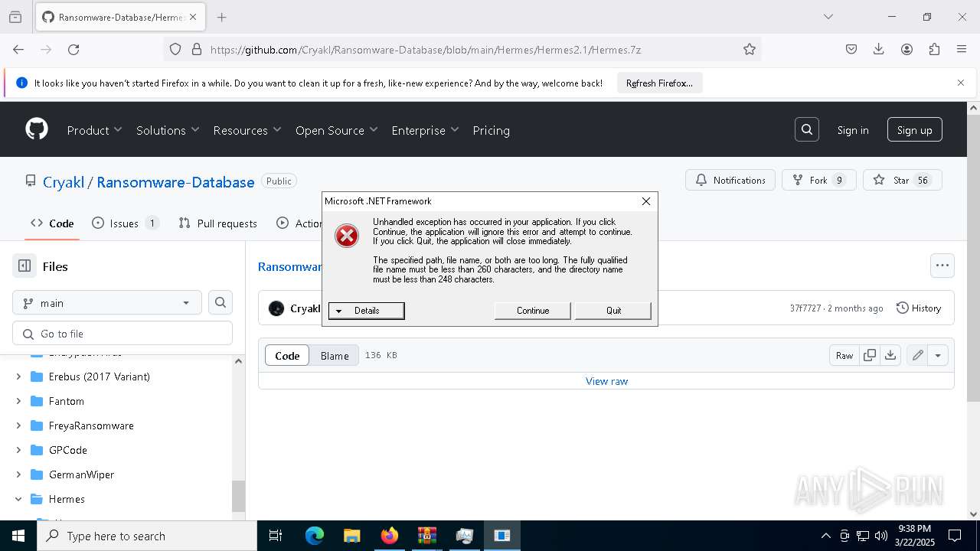Image resolution: width=980 pixels, height=551 pixels.
Task: Save to Pocket icon in toolbar
Action: tap(851, 49)
